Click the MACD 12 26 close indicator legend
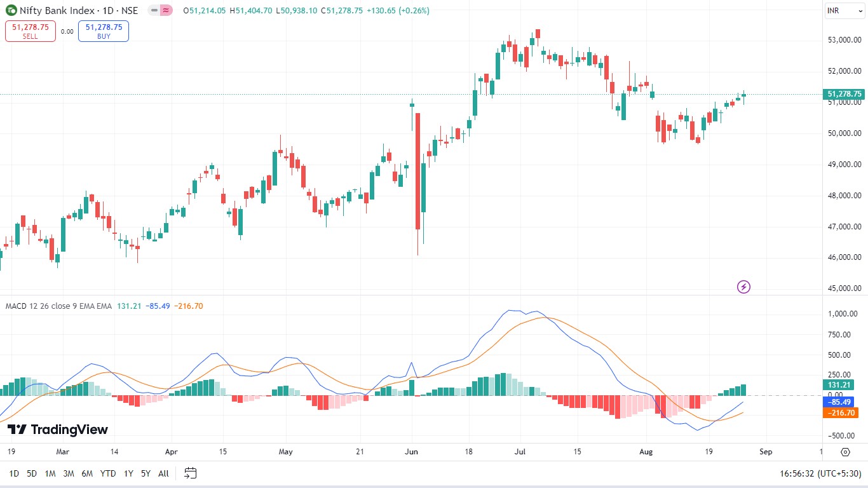The width and height of the screenshot is (868, 488). [58, 306]
